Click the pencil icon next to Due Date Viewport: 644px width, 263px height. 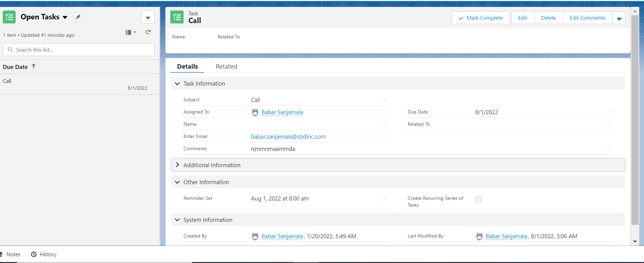[x=609, y=112]
